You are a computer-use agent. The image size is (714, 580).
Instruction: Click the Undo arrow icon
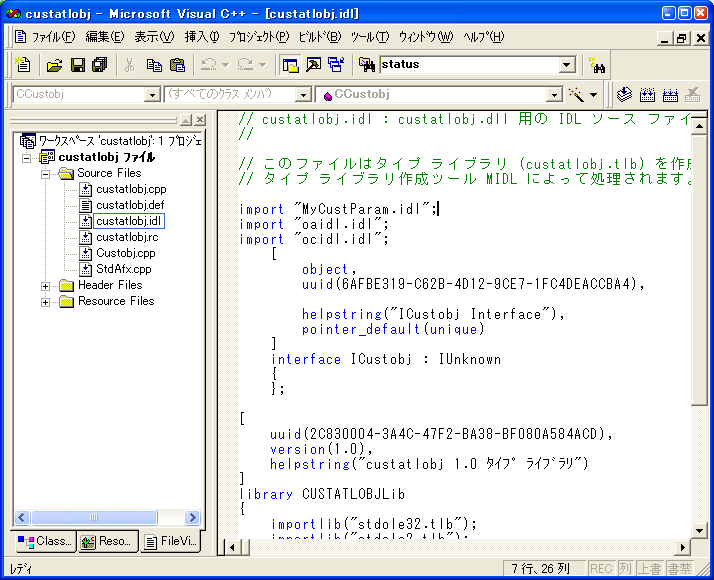209,65
